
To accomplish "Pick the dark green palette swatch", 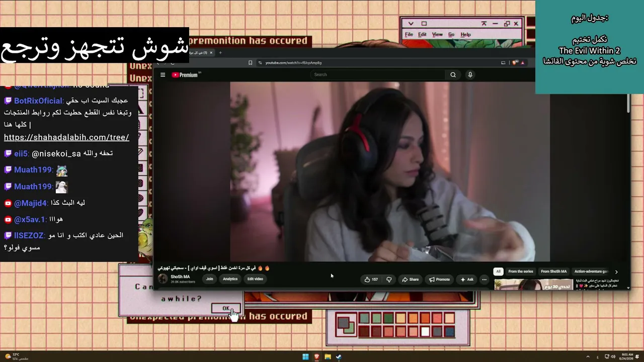I will click(x=388, y=318).
